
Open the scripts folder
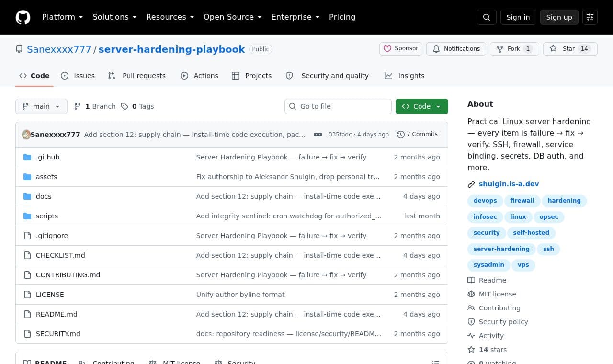pyautogui.click(x=47, y=216)
